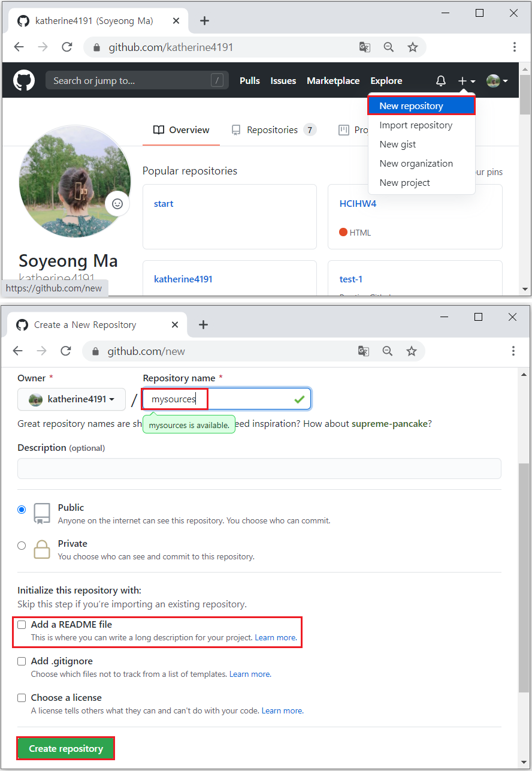Click the Search or jump to field
Viewport: 532px width, 771px height.
pyautogui.click(x=137, y=80)
